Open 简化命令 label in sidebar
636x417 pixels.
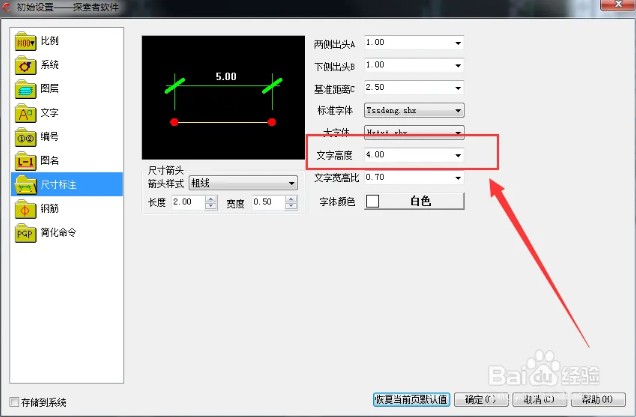tap(58, 232)
